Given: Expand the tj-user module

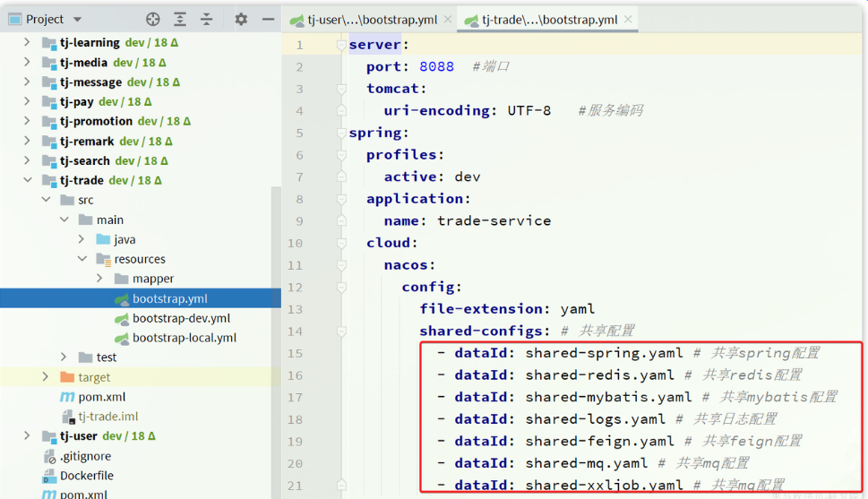Looking at the screenshot, I should click(x=27, y=436).
